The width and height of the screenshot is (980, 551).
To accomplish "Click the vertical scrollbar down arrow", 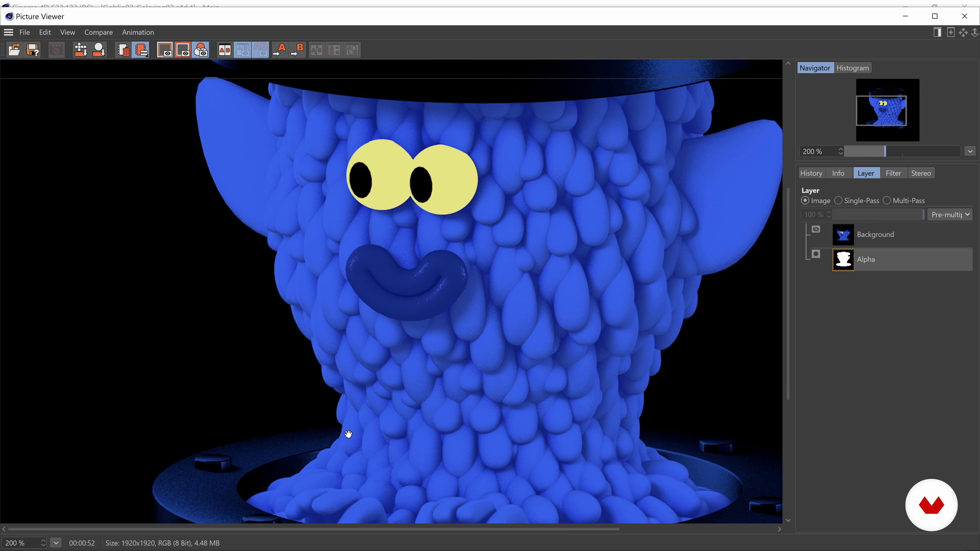I will (x=788, y=521).
